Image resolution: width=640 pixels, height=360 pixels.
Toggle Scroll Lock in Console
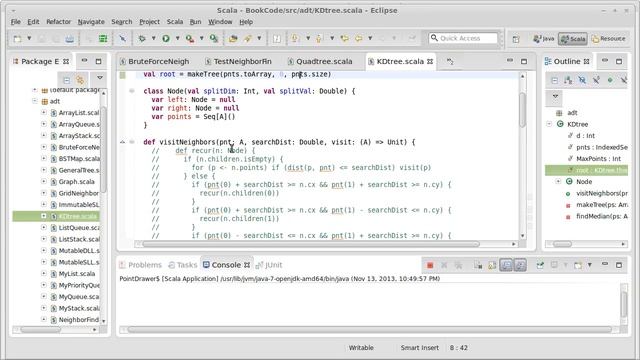point(492,265)
